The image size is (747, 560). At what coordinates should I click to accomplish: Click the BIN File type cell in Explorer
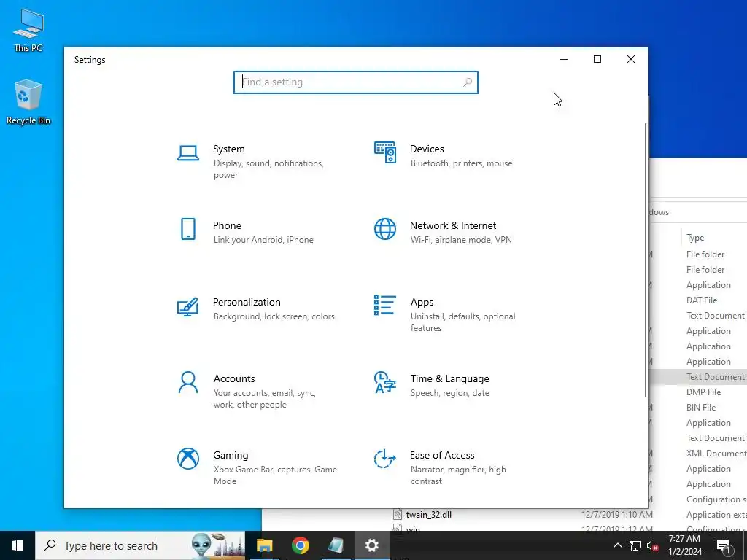click(x=701, y=407)
